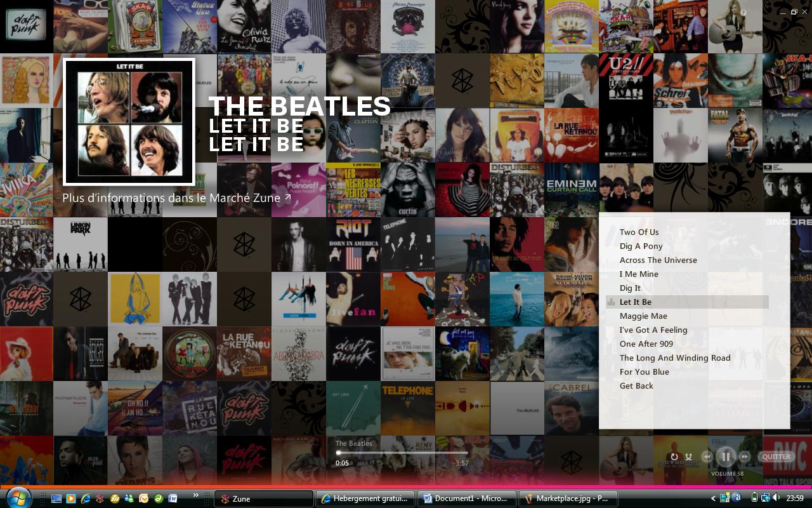Image resolution: width=812 pixels, height=508 pixels.
Task: Click the playback progress bar
Action: point(403,453)
